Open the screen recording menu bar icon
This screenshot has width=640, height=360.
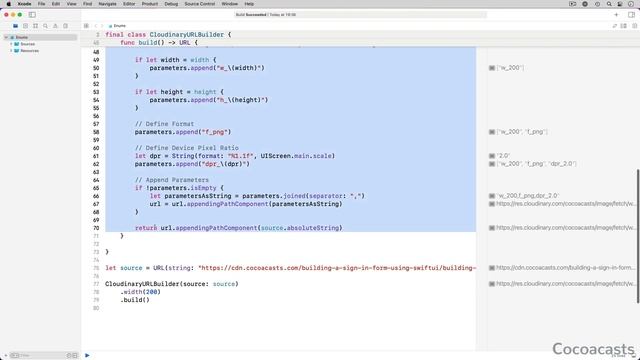(x=573, y=4)
